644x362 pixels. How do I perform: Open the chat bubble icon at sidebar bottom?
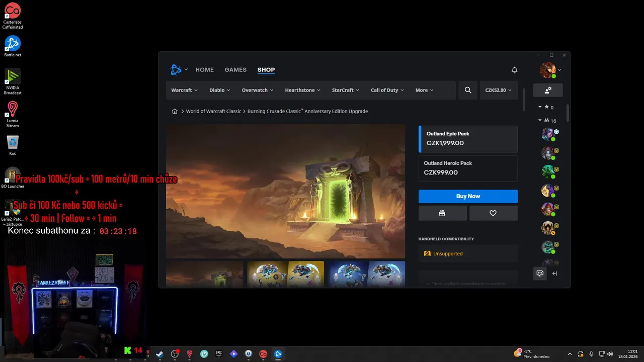(x=540, y=274)
